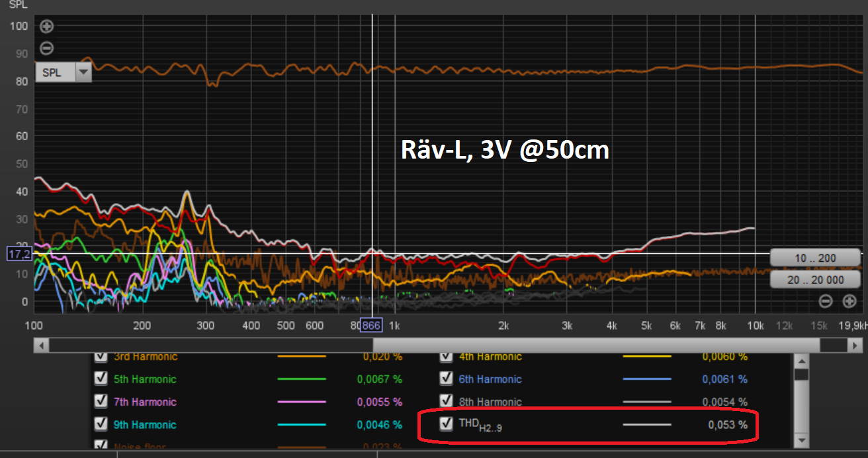Click the blue 6th Harmonic line sample
Screen dimensions: 868x458
tap(647, 379)
